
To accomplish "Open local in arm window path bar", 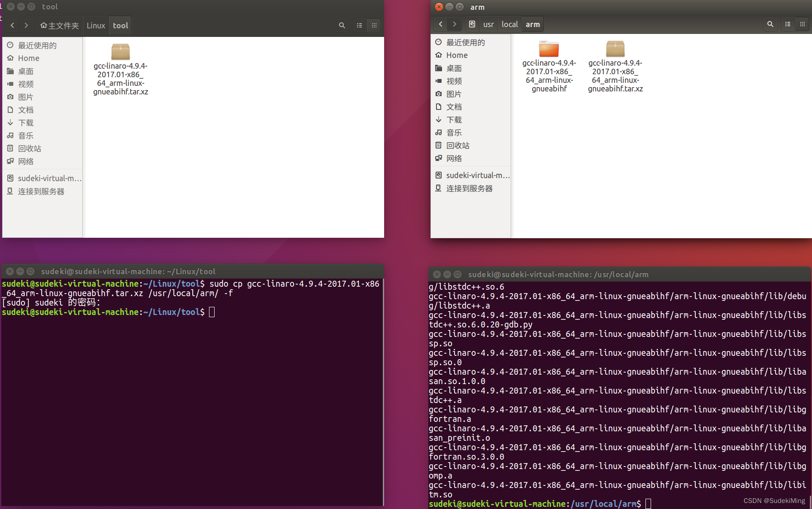I will coord(510,24).
